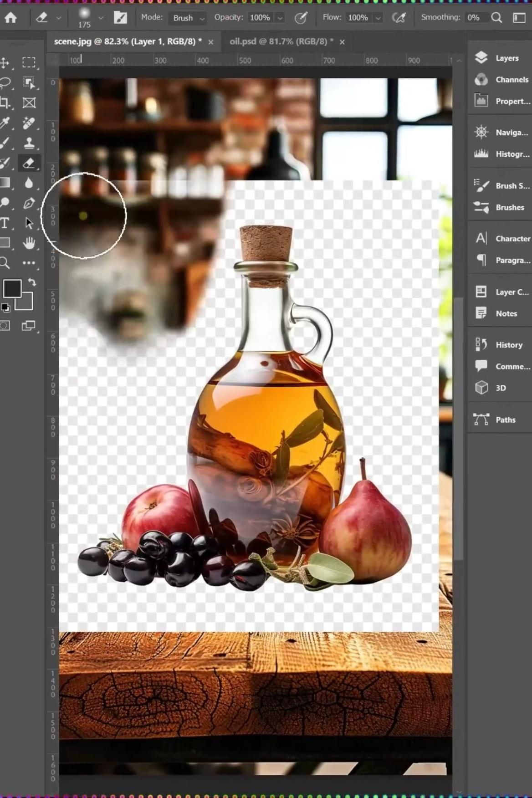The height and width of the screenshot is (798, 532).
Task: Select the Brush tool
Action: point(5,143)
